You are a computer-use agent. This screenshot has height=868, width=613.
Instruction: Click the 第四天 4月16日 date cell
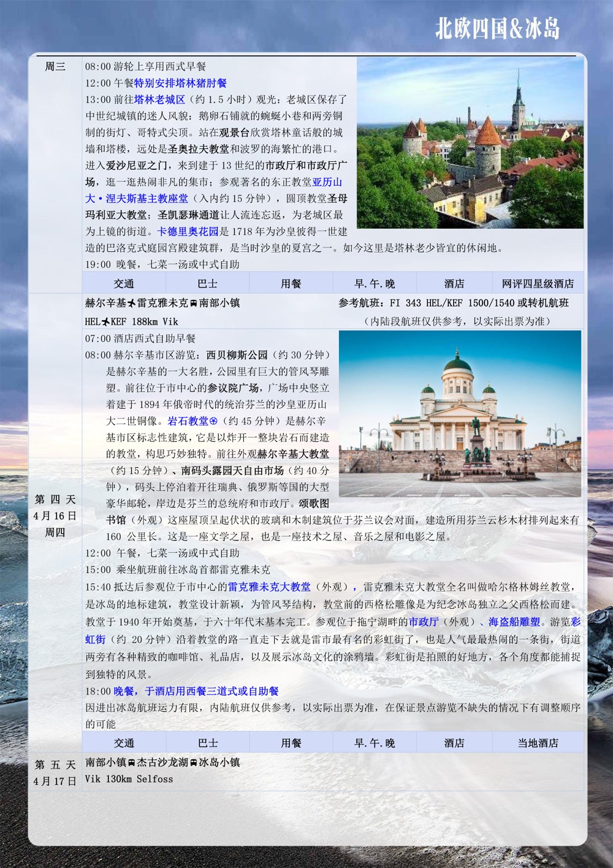click(55, 516)
